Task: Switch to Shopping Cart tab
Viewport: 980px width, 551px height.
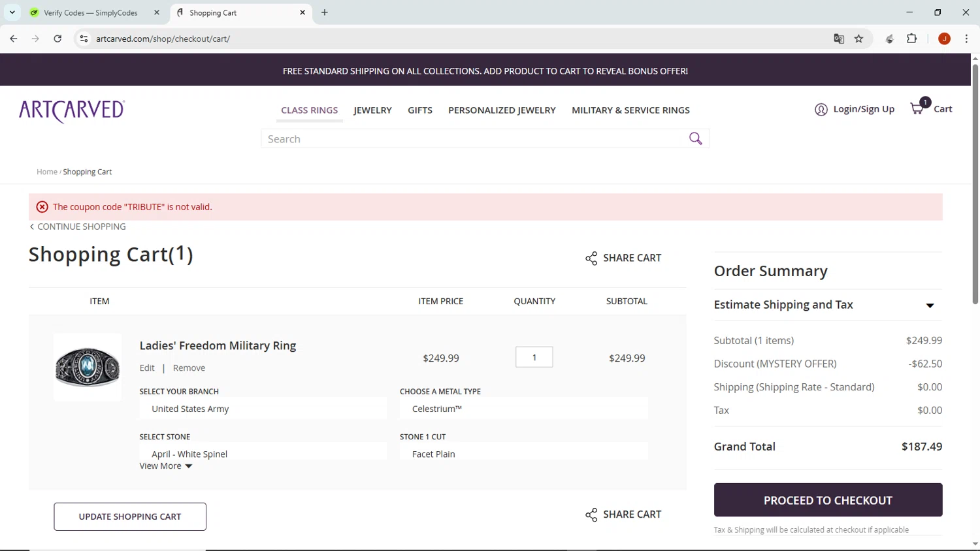Action: point(213,12)
